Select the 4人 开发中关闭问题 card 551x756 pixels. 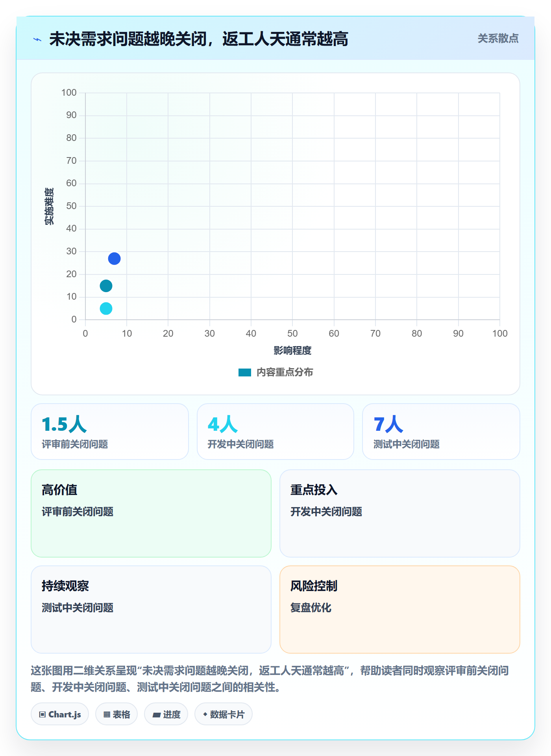point(275,432)
